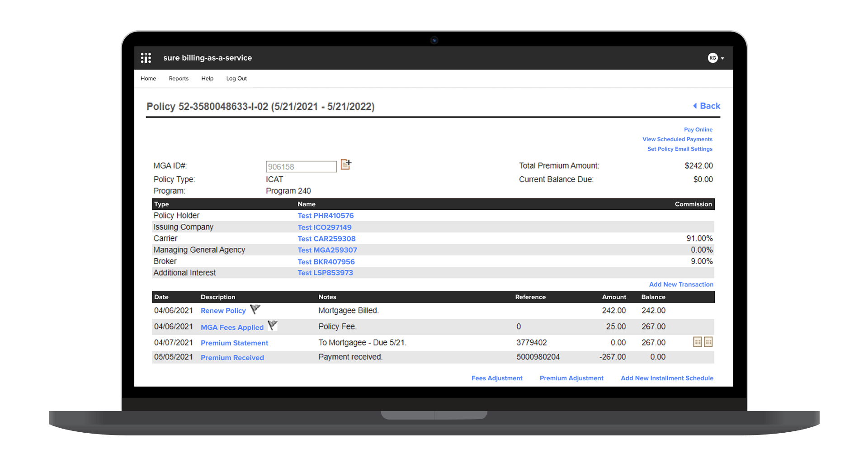Image resolution: width=868 pixels, height=463 pixels.
Task: Click the Back arrow icon
Action: [x=695, y=106]
